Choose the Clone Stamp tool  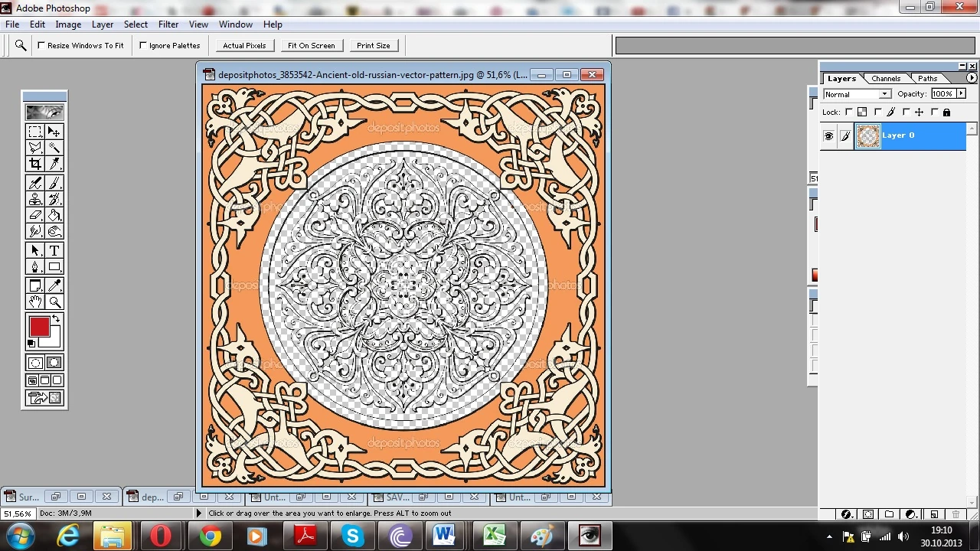pyautogui.click(x=35, y=199)
